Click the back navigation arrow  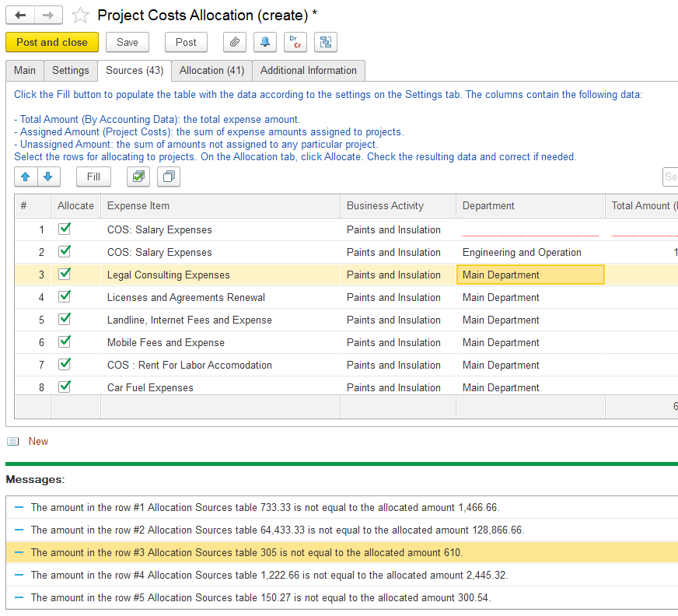coord(20,16)
